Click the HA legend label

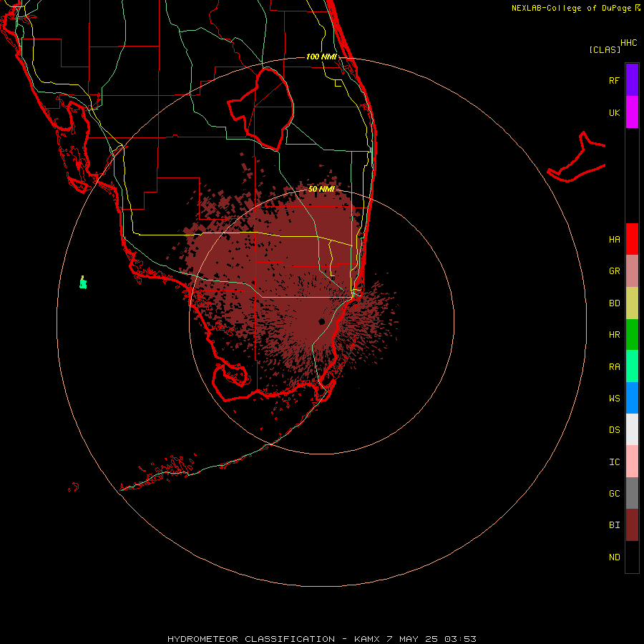614,239
